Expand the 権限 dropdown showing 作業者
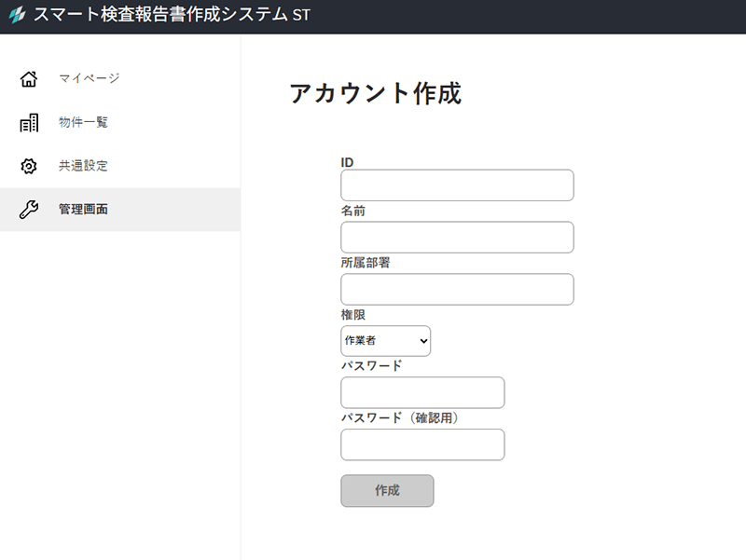This screenshot has width=746, height=560. point(385,341)
